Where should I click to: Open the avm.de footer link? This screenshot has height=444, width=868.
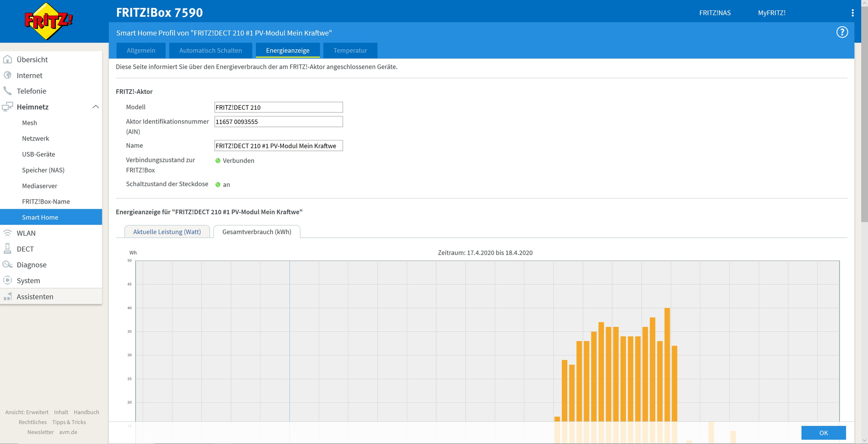tap(68, 432)
